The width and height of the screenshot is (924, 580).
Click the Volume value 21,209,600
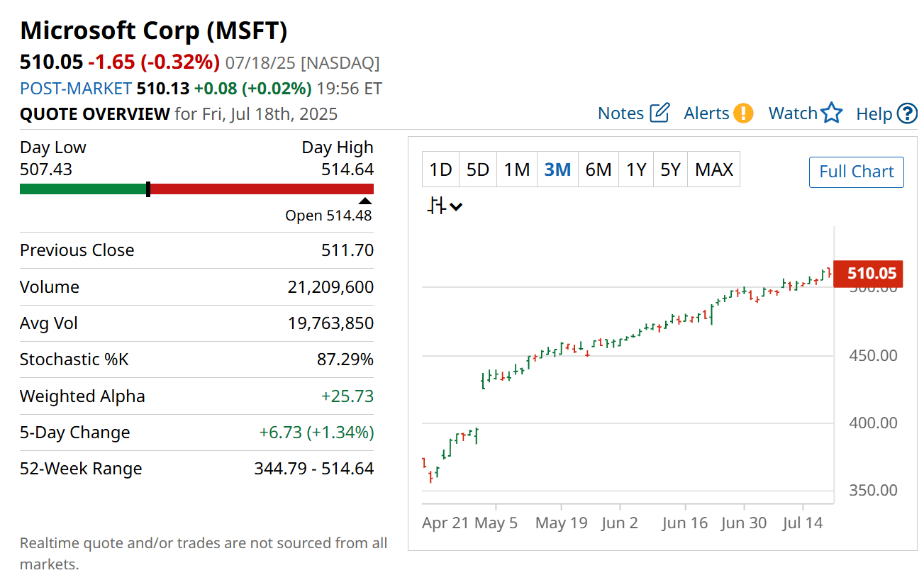tap(330, 287)
